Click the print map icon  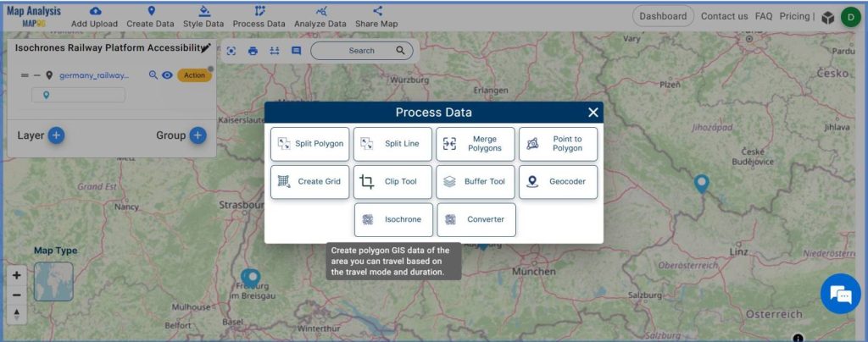click(253, 51)
